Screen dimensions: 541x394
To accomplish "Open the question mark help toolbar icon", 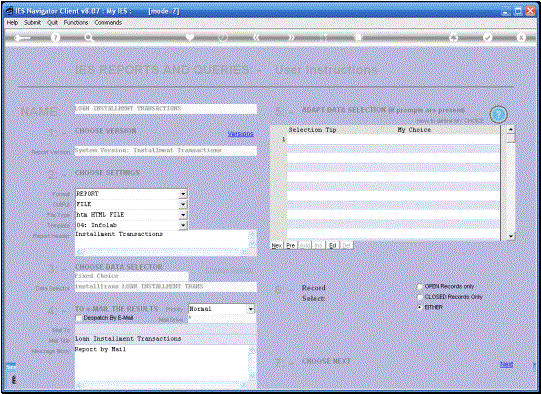I will click(x=55, y=37).
